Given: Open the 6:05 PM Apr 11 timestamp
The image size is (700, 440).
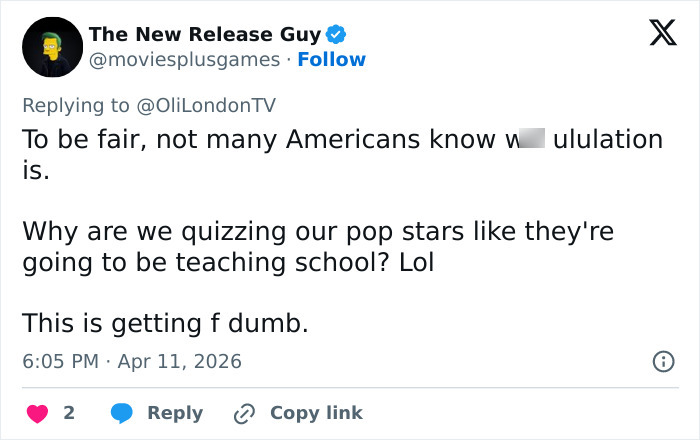Looking at the screenshot, I should pyautogui.click(x=132, y=361).
